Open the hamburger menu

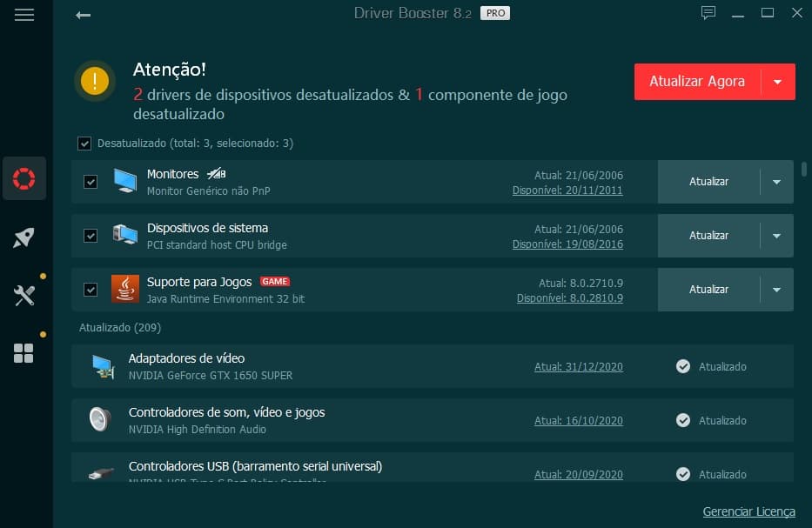23,15
